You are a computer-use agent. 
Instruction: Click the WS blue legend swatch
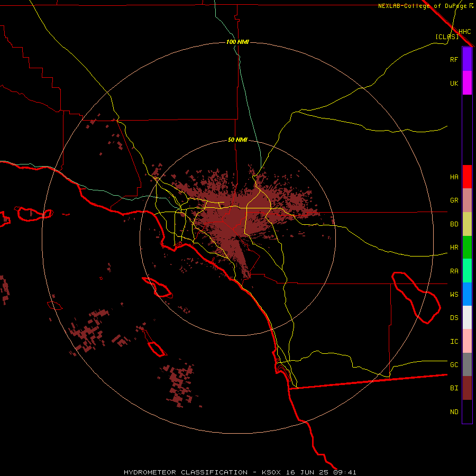pos(467,294)
